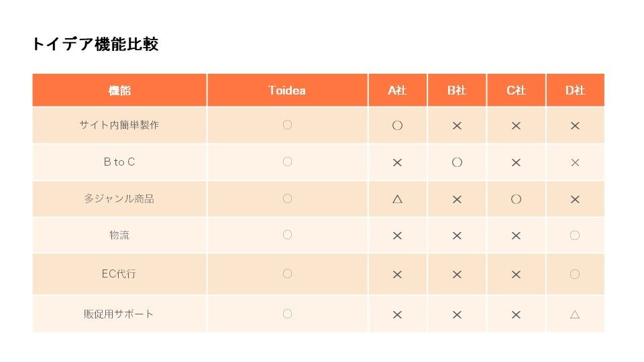Click the circle in D社's EC代行 cell

575,274
